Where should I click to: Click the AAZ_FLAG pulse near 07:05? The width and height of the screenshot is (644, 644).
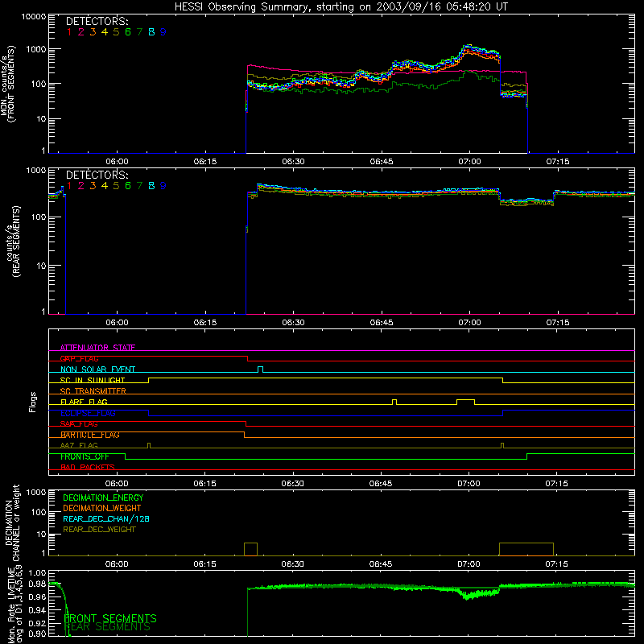tap(502, 446)
